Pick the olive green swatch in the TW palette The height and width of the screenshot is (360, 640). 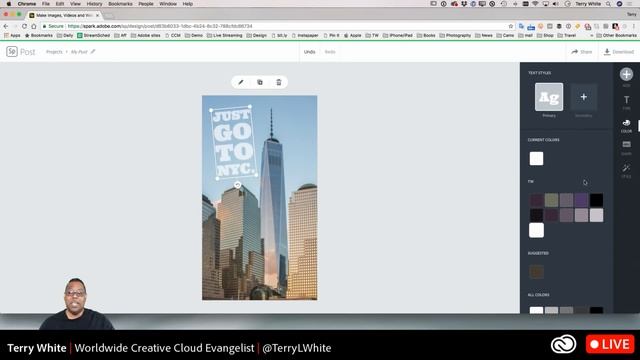551,200
